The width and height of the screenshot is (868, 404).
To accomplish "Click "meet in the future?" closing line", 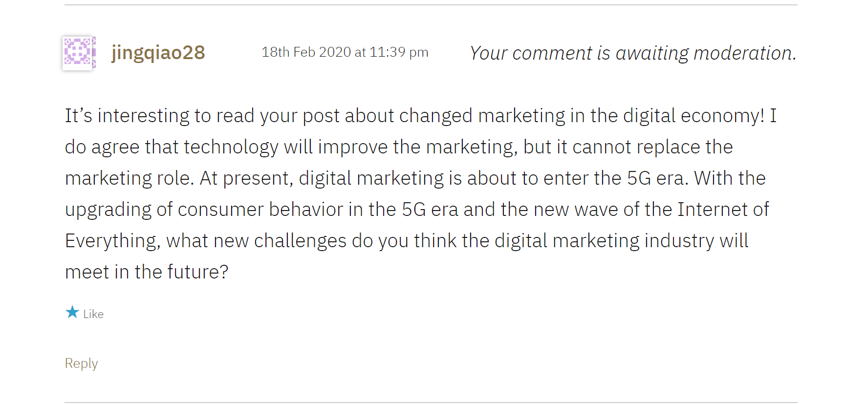I will (147, 272).
